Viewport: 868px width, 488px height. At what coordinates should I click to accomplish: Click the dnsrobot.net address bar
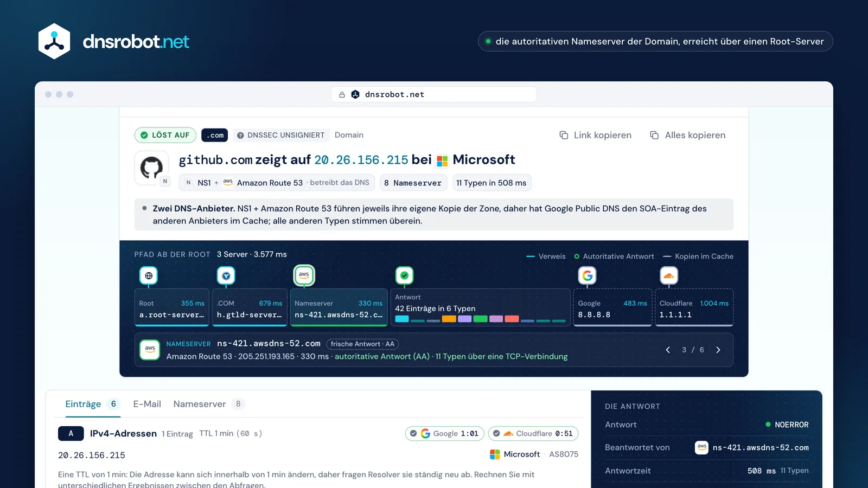click(x=434, y=94)
